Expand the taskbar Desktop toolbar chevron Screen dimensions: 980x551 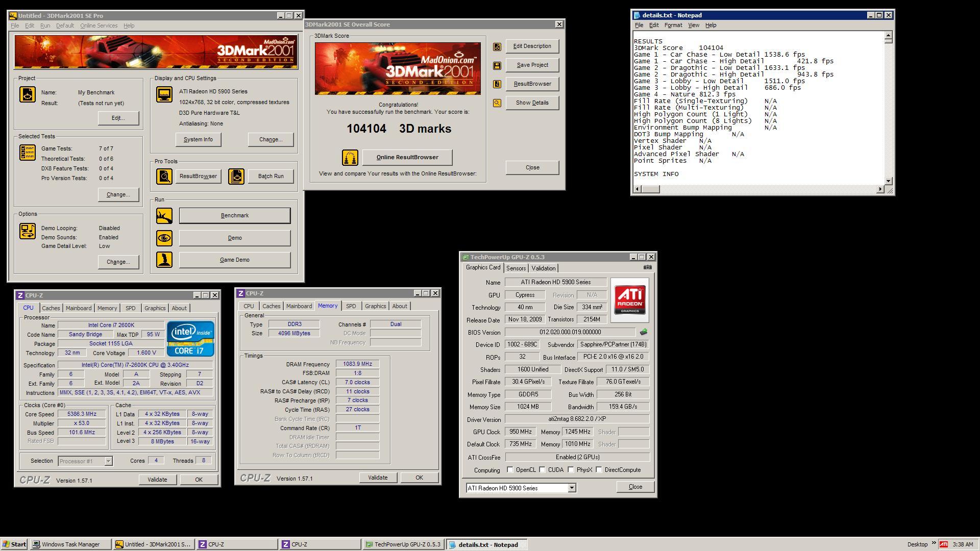(x=934, y=543)
